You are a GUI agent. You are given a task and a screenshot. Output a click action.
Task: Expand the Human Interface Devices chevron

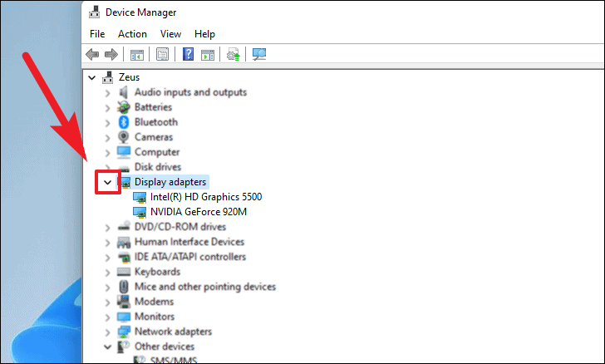point(108,243)
